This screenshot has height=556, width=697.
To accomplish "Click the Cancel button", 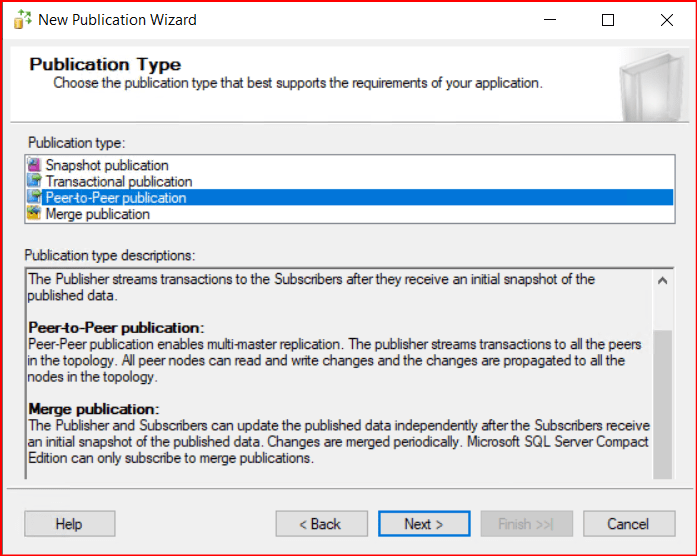I will click(628, 524).
